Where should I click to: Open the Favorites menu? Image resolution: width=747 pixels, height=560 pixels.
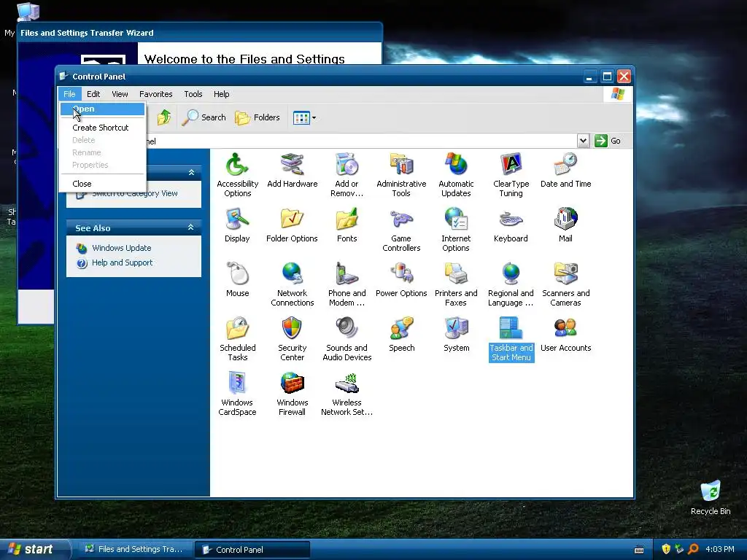[156, 94]
